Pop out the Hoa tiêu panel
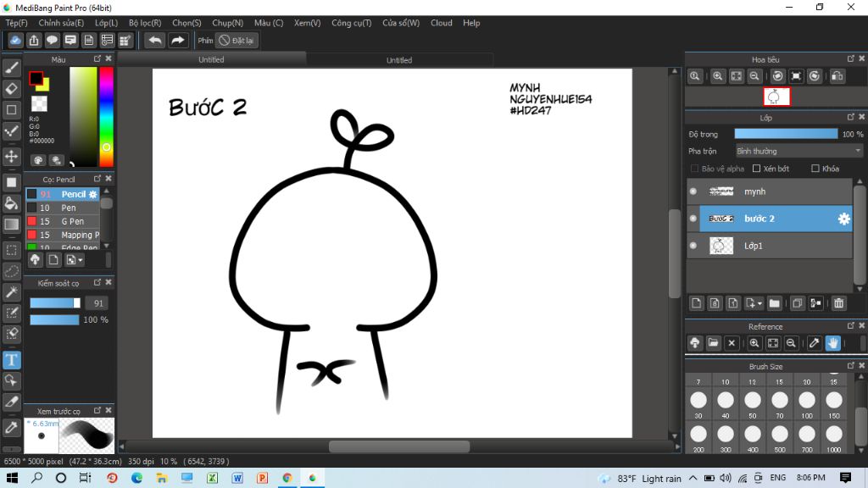Image resolution: width=868 pixels, height=488 pixels. point(851,58)
